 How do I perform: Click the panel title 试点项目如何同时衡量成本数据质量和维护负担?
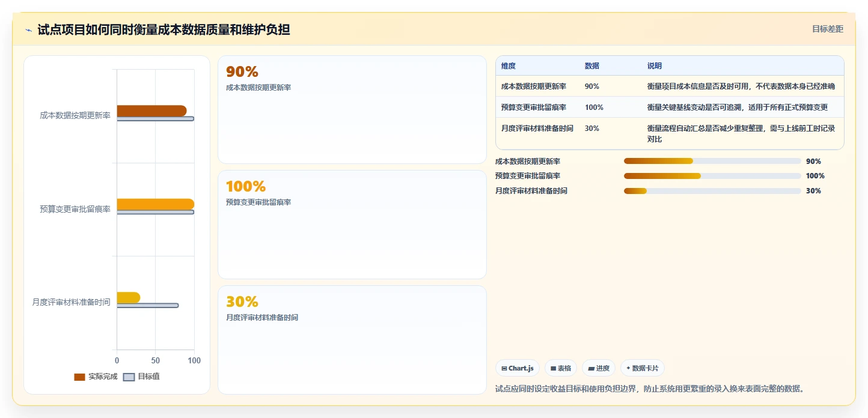point(164,29)
